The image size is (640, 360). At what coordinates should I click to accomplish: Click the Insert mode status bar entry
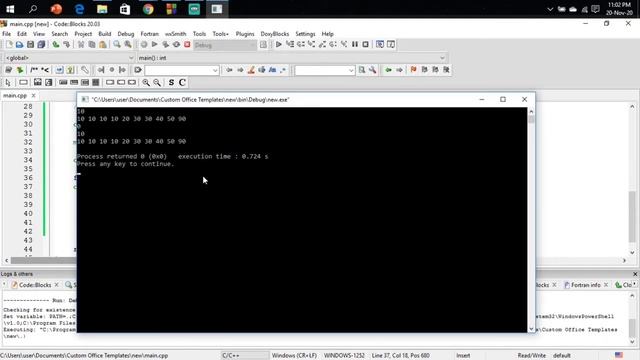coord(463,356)
